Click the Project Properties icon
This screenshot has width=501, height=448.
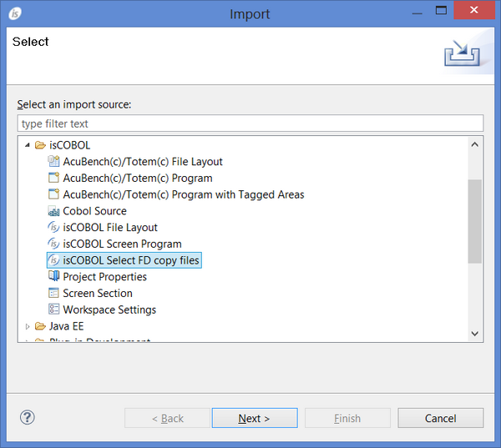pos(54,277)
